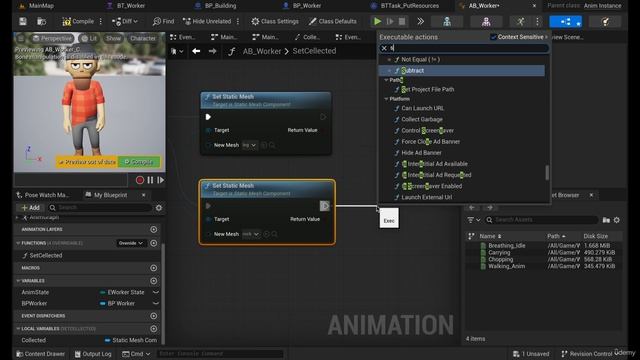Viewport: 640px width, 360px height.
Task: Choose Launch External Url action
Action: point(427,197)
